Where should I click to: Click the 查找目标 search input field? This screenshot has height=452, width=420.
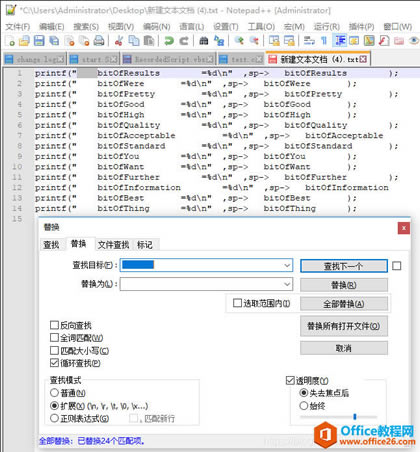coord(206,265)
